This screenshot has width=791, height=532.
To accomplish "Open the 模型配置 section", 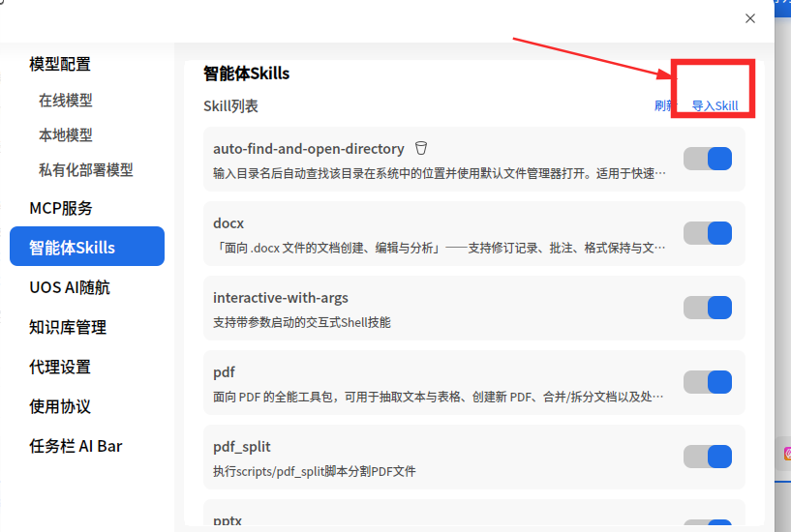I will [x=60, y=64].
